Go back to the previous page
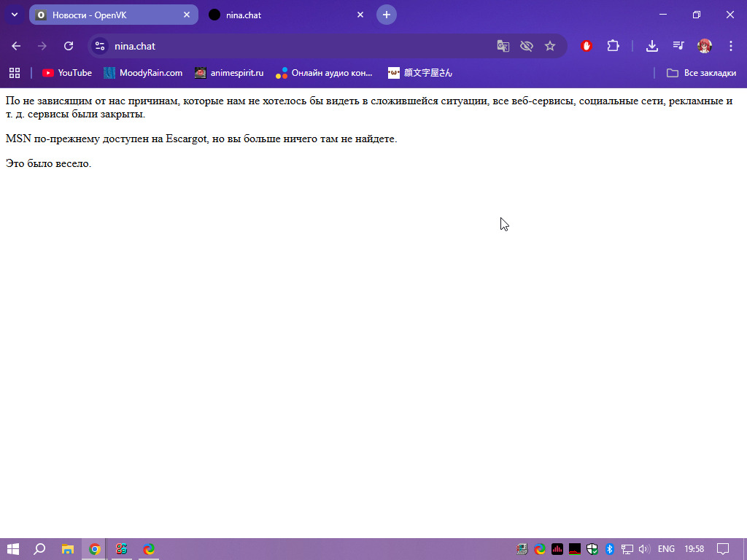Screen dimensions: 747x560 click(x=16, y=46)
